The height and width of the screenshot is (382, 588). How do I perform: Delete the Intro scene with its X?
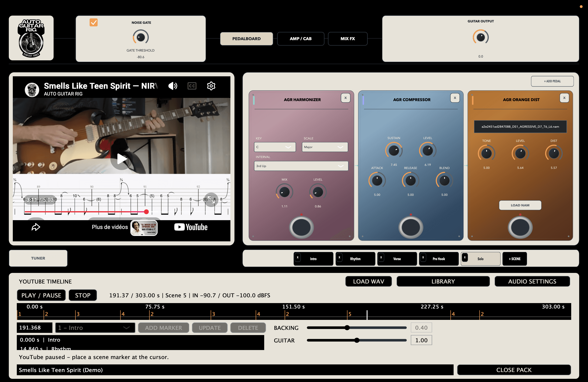click(x=298, y=257)
